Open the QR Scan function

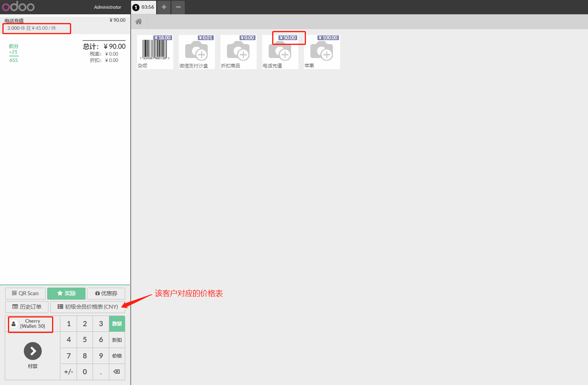25,294
